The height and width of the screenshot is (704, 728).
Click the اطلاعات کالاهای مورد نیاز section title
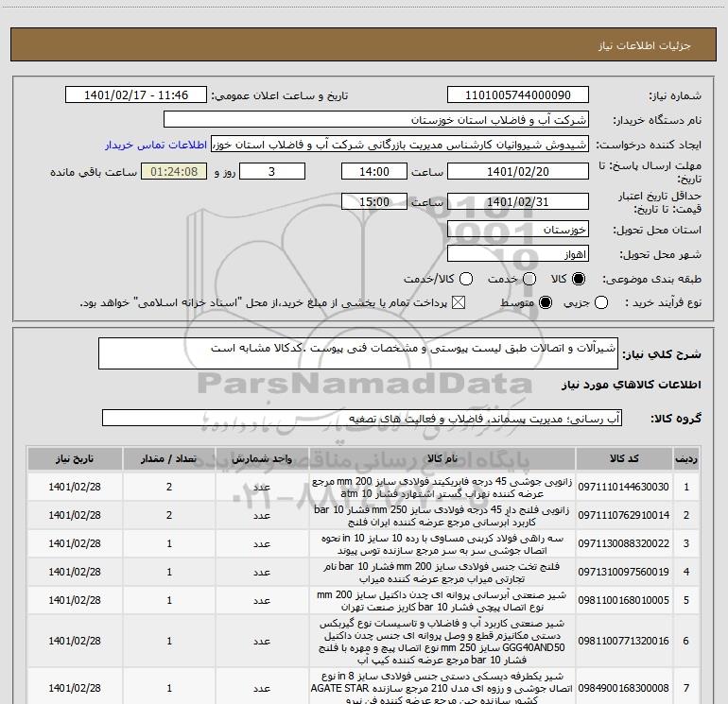(x=632, y=385)
